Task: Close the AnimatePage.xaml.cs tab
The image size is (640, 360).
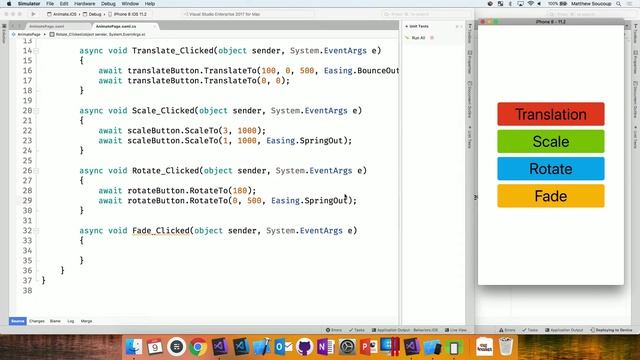Action: (x=154, y=26)
